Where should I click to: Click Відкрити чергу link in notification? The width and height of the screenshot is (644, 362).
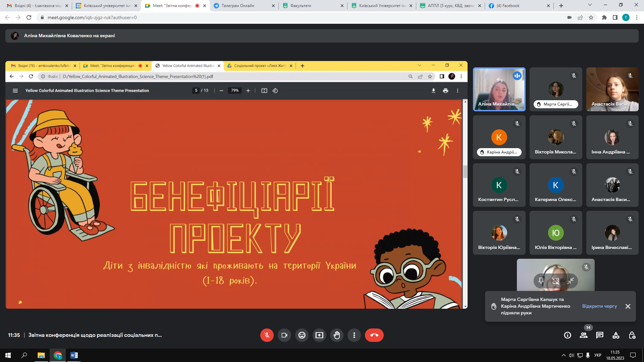tap(599, 306)
